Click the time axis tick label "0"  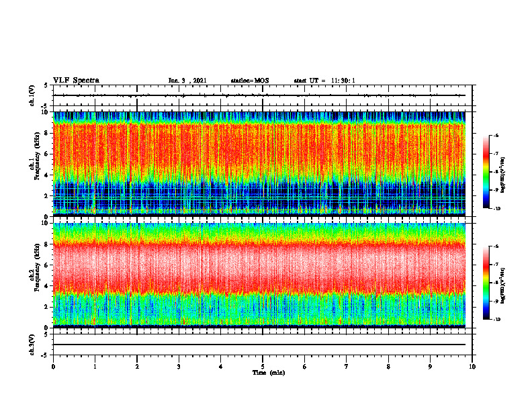(x=53, y=367)
